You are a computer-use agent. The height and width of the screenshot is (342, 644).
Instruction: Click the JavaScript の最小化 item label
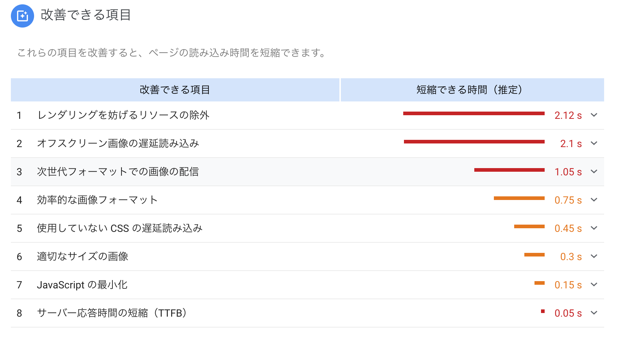(x=82, y=285)
